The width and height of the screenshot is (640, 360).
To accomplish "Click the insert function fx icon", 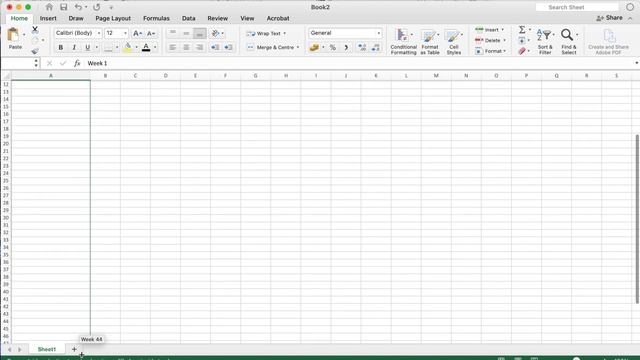I will (77, 63).
